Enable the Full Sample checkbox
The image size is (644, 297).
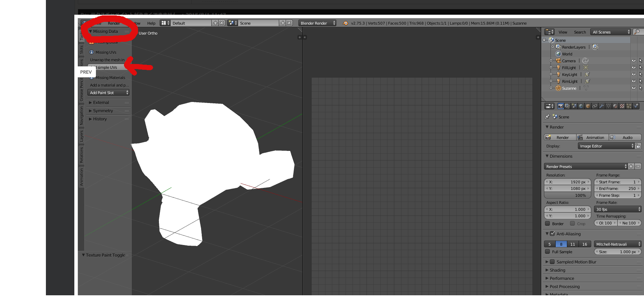click(x=547, y=251)
